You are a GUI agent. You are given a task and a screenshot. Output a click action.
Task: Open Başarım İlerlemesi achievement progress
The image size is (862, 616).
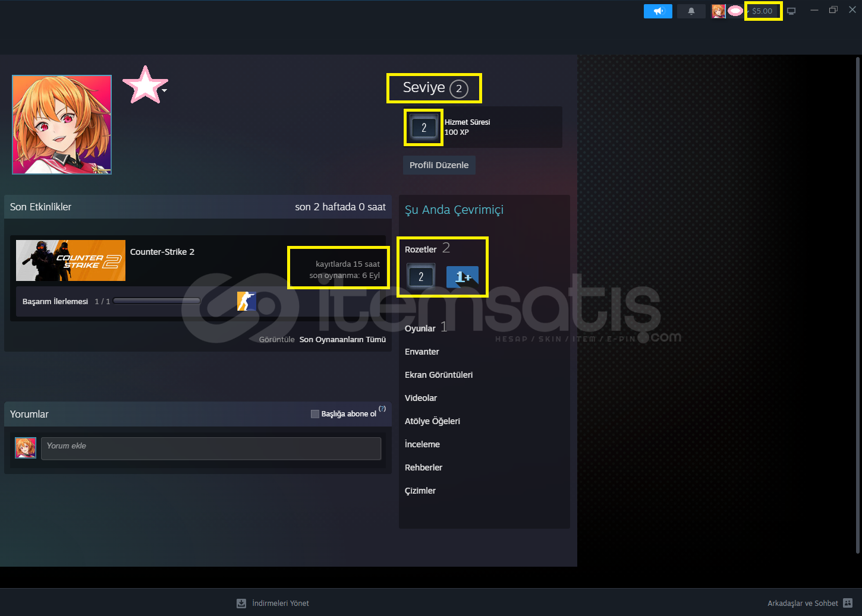click(55, 301)
